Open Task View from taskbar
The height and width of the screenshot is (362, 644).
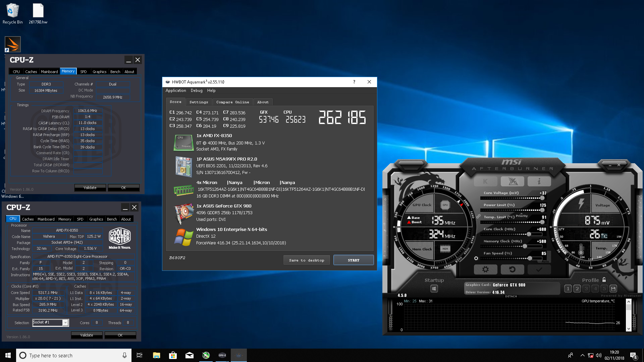(140, 355)
